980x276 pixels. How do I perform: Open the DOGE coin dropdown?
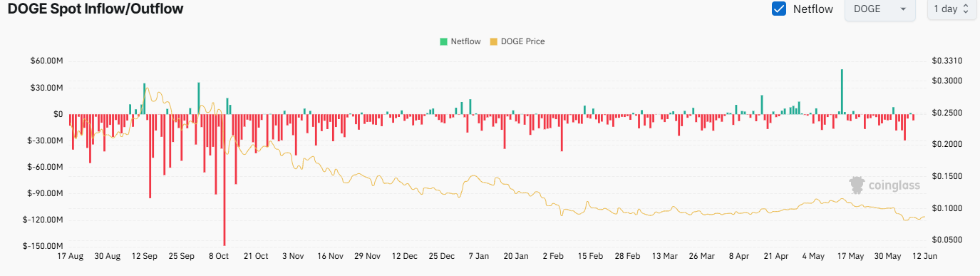click(880, 9)
